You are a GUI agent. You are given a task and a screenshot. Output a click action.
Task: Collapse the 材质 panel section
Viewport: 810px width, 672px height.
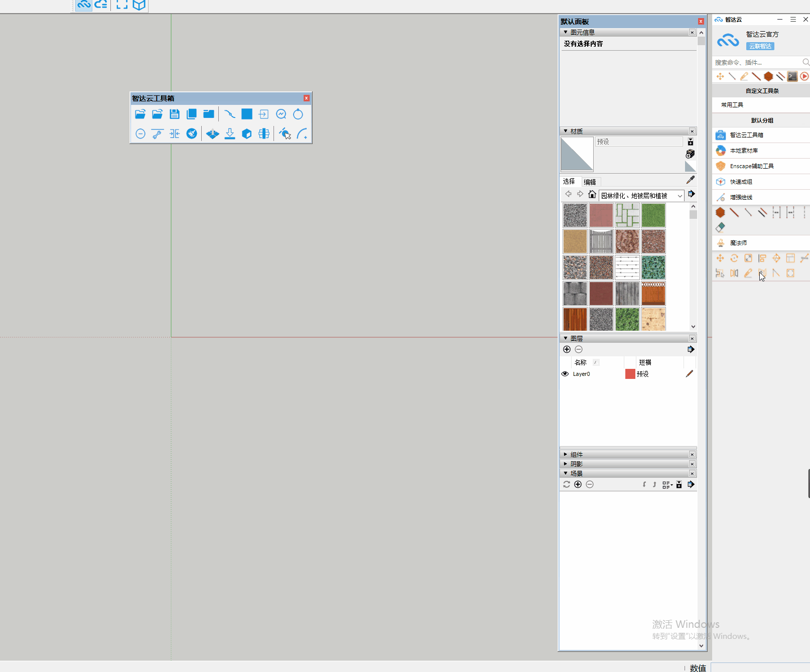566,131
